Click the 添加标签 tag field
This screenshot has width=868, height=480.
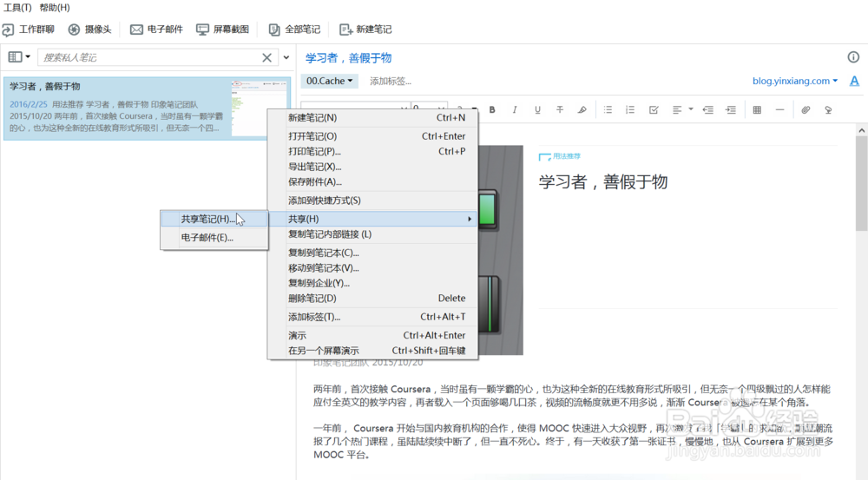[x=391, y=82]
